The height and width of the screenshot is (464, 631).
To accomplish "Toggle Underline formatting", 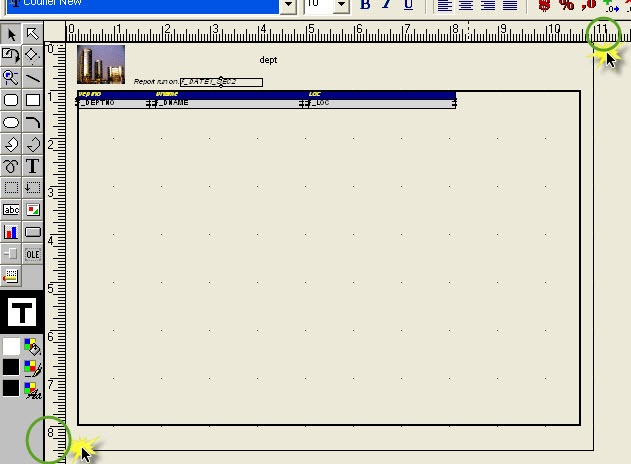I will [408, 5].
